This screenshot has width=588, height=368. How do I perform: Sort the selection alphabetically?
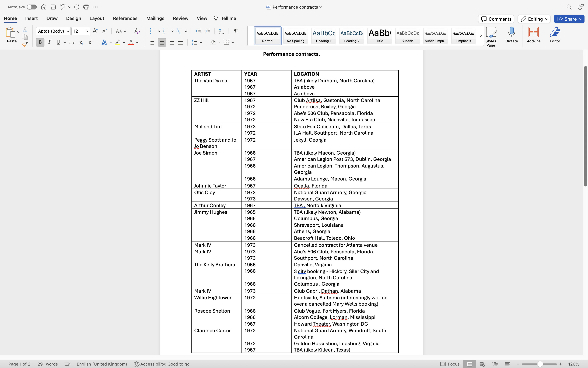pyautogui.click(x=221, y=31)
